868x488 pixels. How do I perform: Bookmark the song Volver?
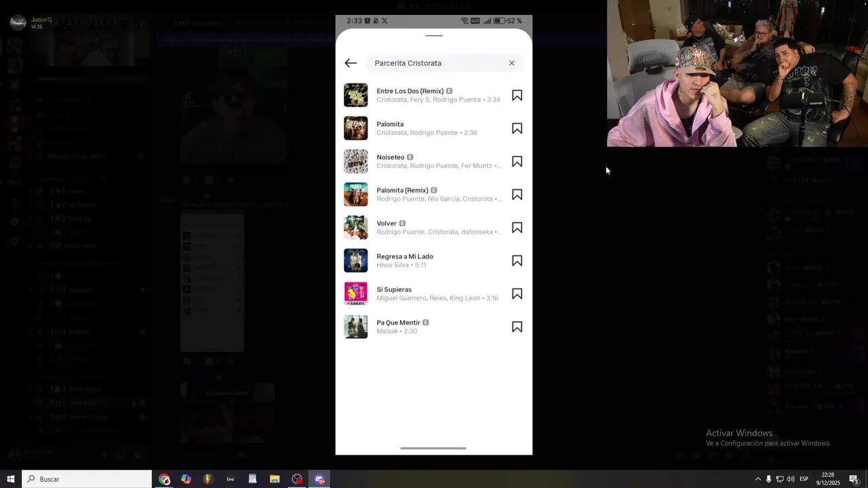517,228
